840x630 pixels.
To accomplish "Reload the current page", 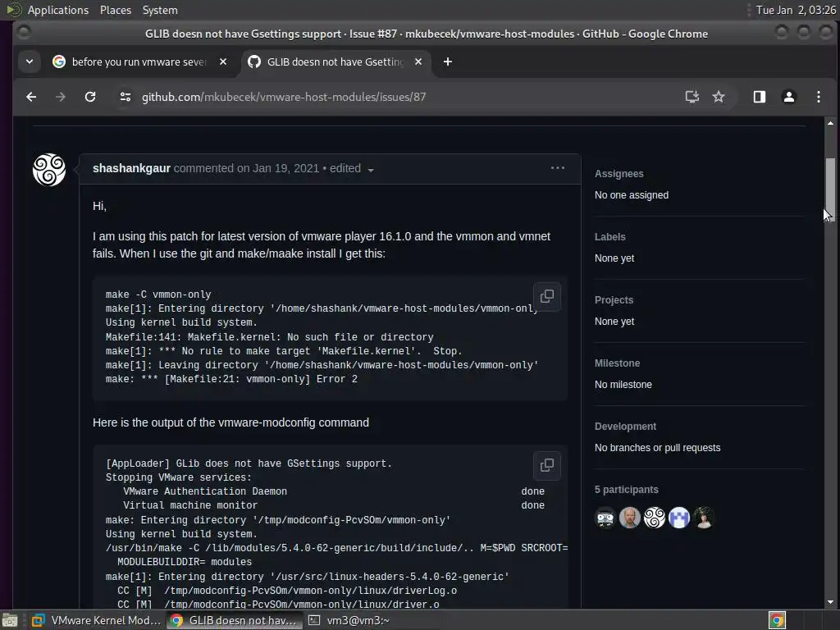I will click(90, 97).
